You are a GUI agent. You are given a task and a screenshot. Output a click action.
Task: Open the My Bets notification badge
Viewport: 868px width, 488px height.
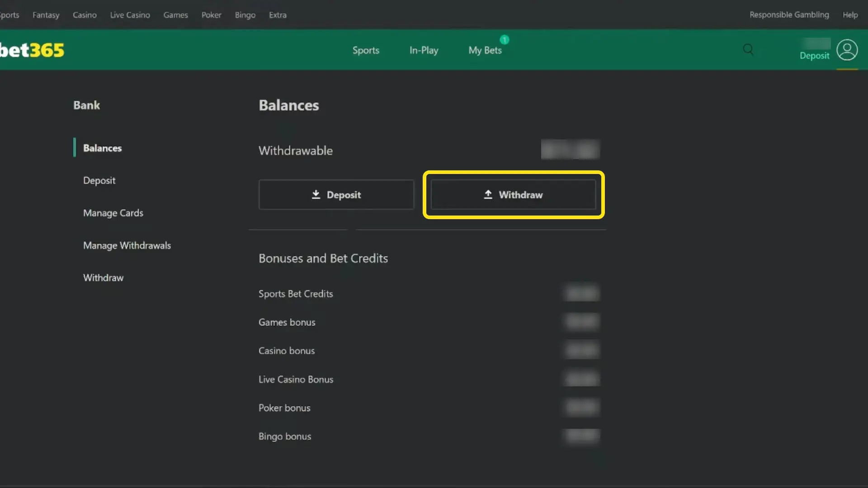[x=505, y=40]
